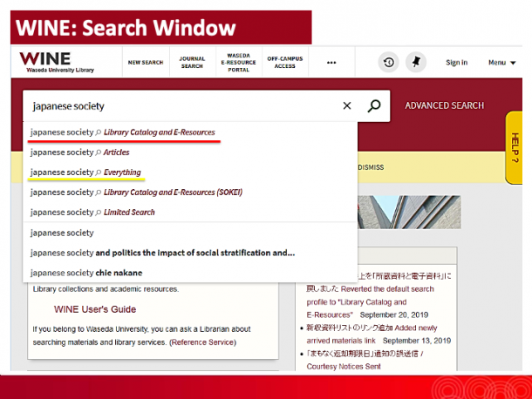Choose suggestion Library Catalog and E-Resources
This screenshot has width=532, height=399.
click(190, 132)
